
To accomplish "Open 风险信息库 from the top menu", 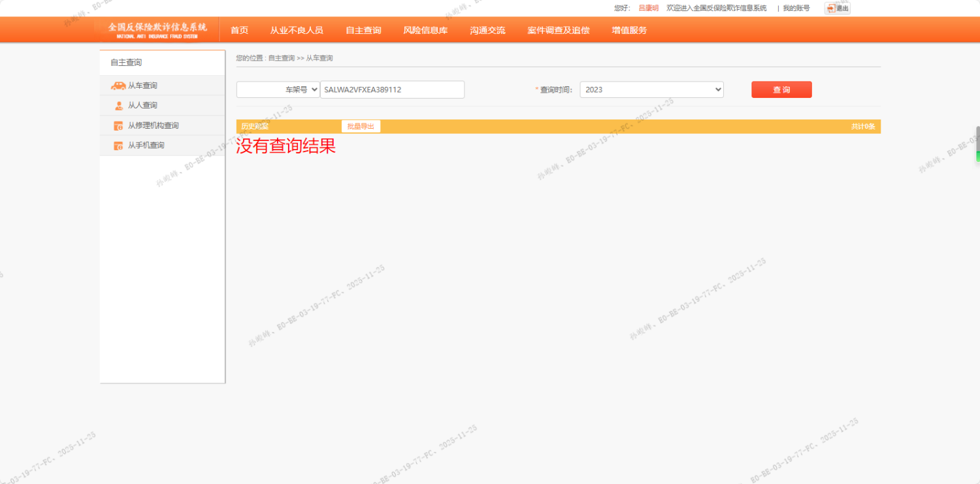I will pos(425,30).
